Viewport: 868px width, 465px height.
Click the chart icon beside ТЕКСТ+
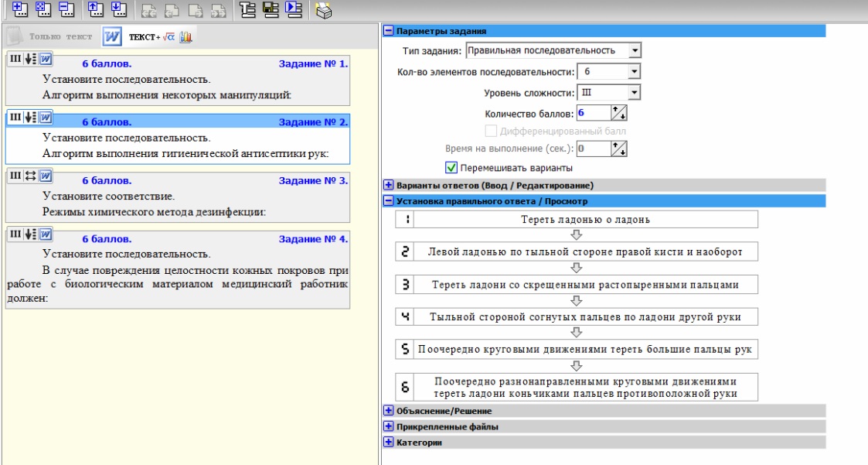click(x=186, y=37)
